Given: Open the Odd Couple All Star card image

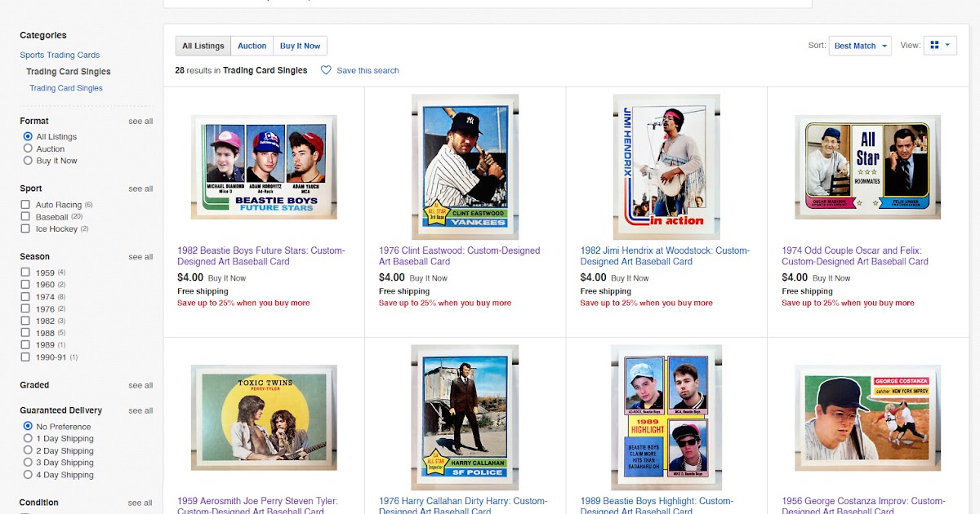Looking at the screenshot, I should (867, 167).
